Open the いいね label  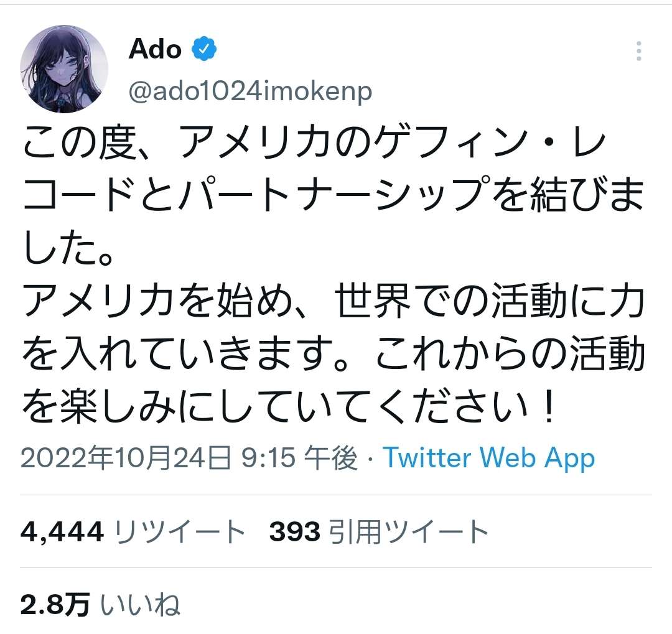(x=141, y=604)
